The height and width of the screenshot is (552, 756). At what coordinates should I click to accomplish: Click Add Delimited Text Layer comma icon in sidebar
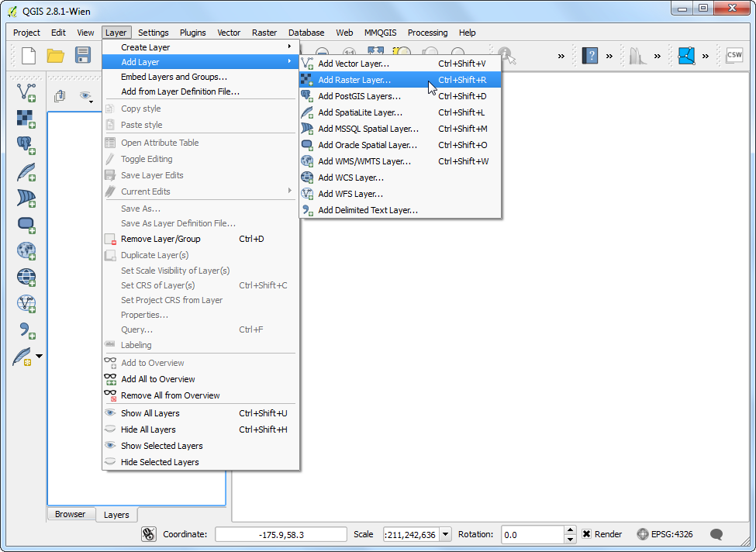coord(26,330)
